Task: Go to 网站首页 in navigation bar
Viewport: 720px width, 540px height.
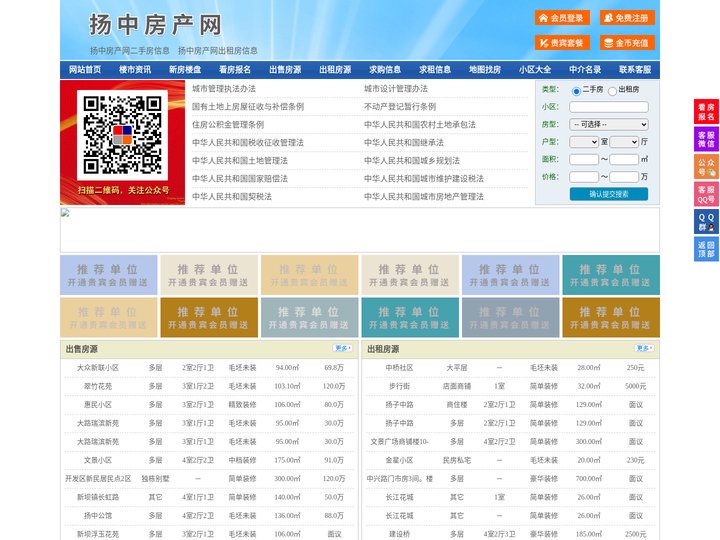Action: pos(85,70)
